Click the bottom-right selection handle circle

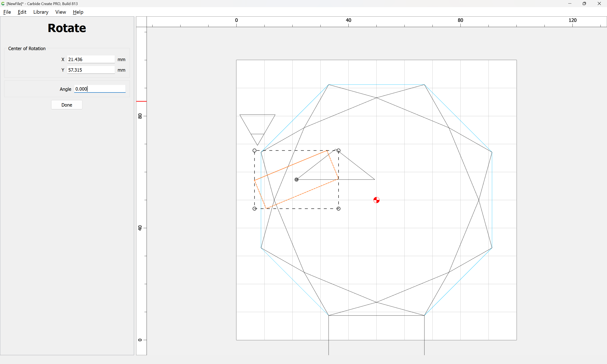pyautogui.click(x=338, y=209)
